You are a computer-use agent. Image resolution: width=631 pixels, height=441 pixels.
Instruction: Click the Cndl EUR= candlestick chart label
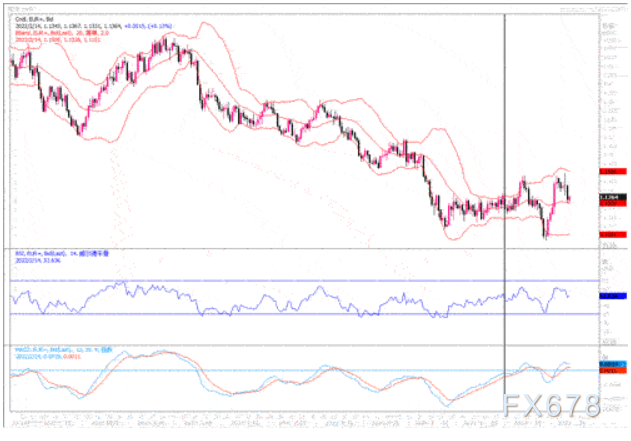(x=30, y=17)
